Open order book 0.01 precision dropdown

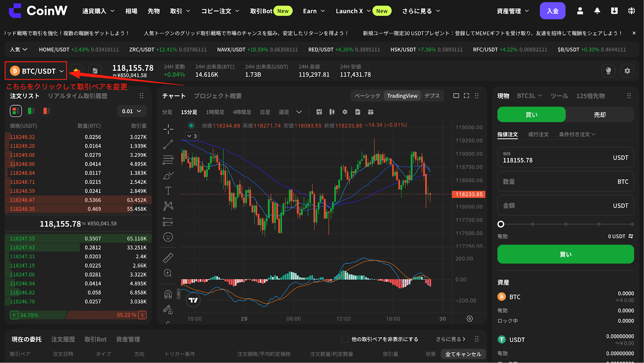(x=132, y=111)
